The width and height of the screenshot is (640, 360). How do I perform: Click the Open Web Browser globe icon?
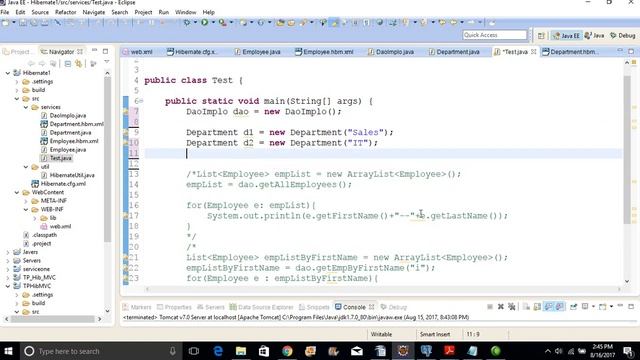(x=380, y=22)
